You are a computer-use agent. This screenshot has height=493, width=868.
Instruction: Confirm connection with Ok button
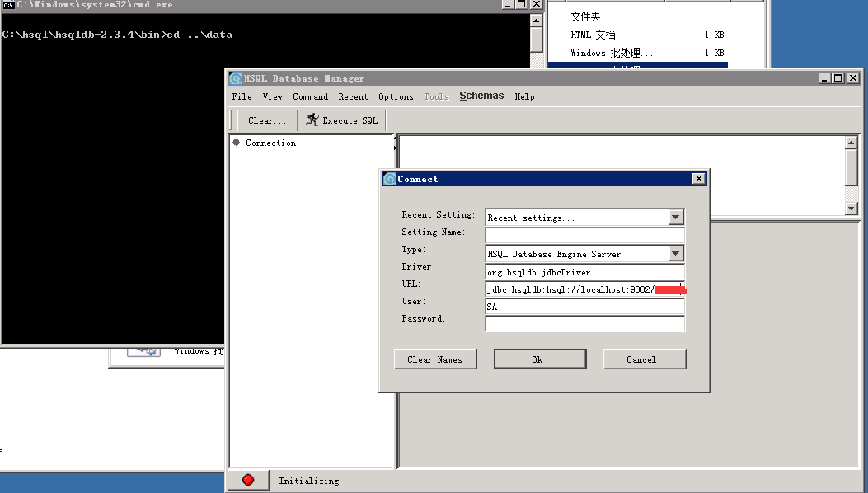point(540,359)
